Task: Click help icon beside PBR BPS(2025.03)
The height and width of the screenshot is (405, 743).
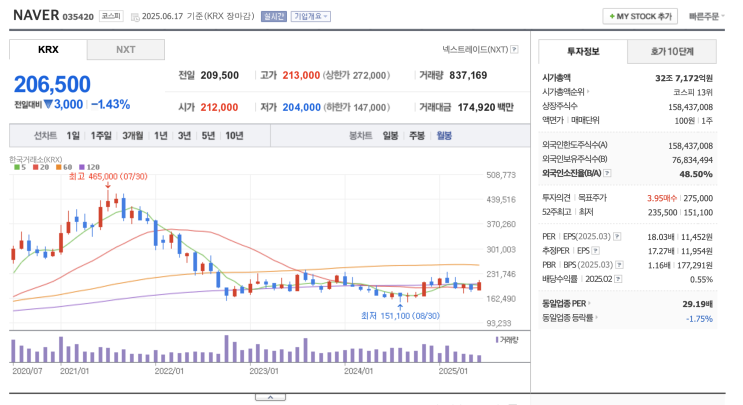Action: coord(619,265)
